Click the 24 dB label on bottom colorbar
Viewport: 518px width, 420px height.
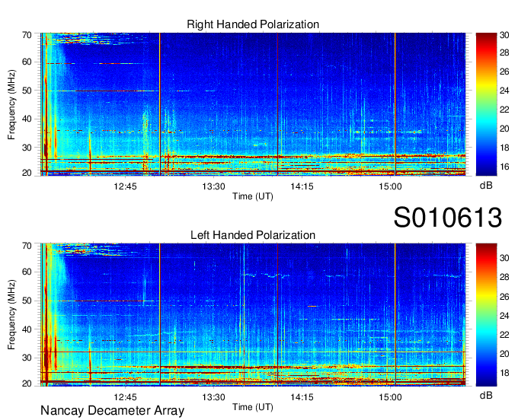click(x=504, y=316)
